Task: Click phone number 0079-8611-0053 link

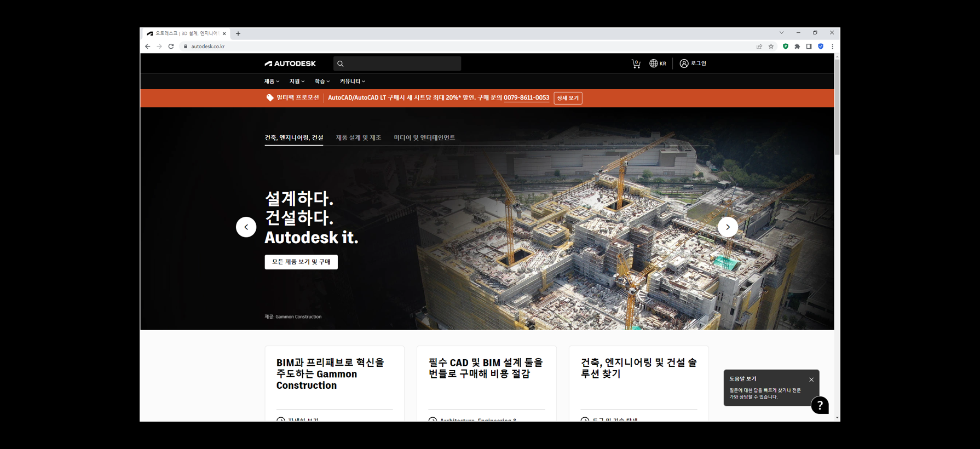Action: pos(526,97)
